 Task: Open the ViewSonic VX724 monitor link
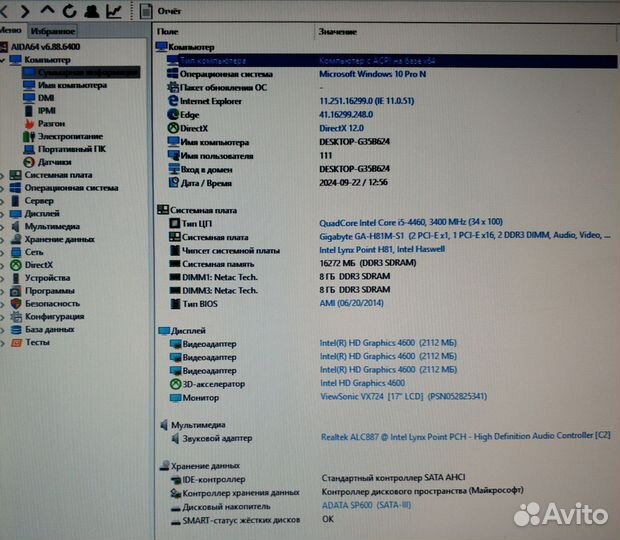(403, 397)
